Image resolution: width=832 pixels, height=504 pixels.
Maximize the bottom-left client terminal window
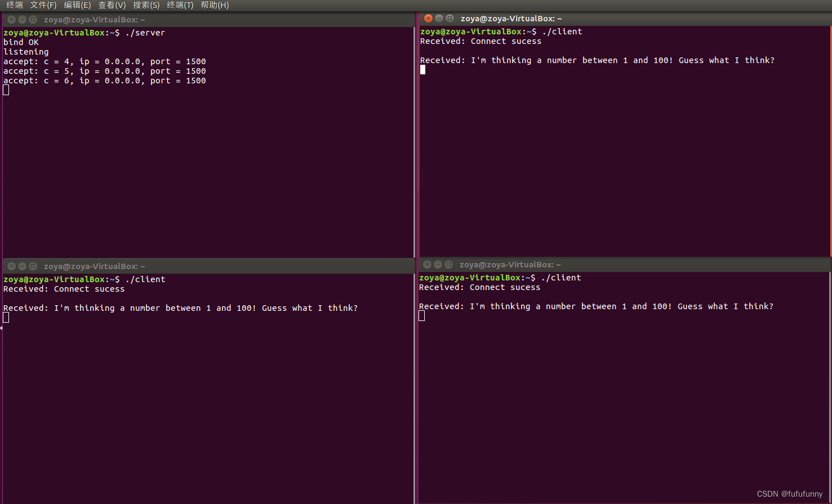pos(33,266)
